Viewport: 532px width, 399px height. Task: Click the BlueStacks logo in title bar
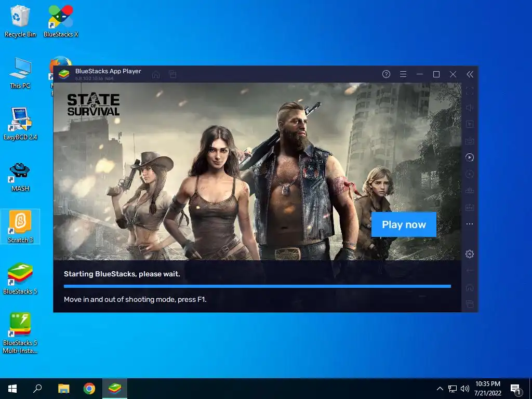64,74
